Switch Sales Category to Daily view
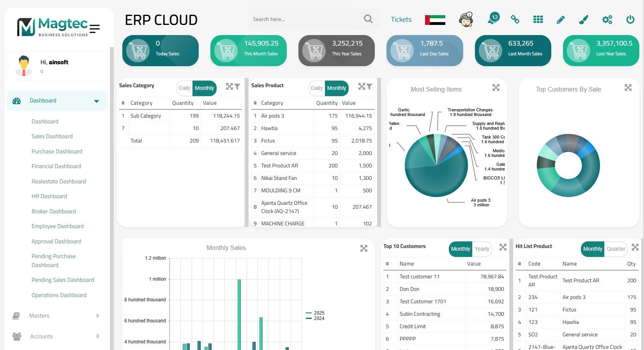 coord(184,88)
